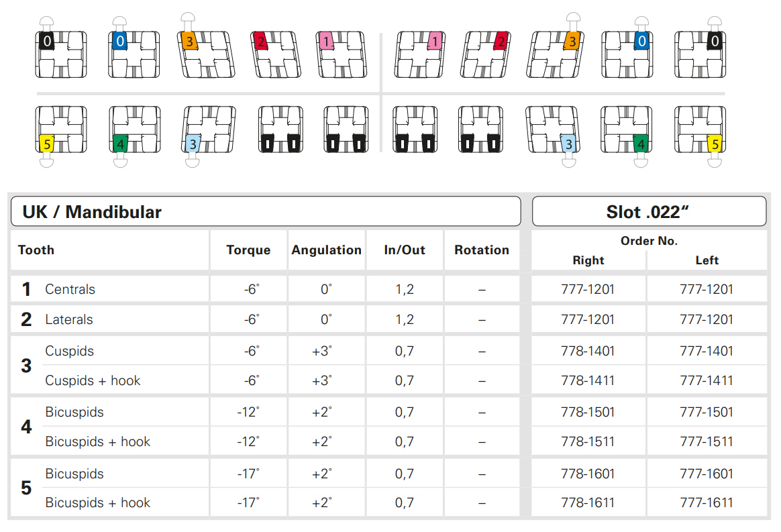Screen dimensions: 781x532
Task: Select the orange 3 hooked bracket, upper-right quadrant
Action: [556, 53]
